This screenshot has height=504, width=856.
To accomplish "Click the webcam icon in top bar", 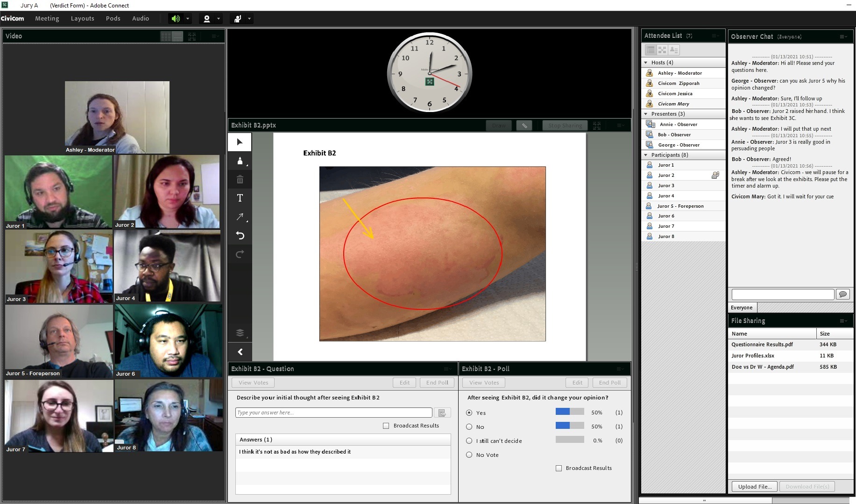I will [x=207, y=19].
